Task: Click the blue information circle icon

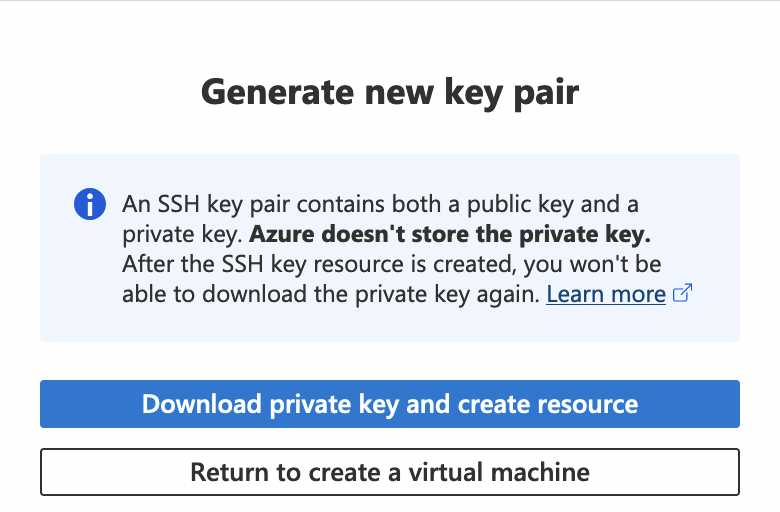Action: (90, 205)
